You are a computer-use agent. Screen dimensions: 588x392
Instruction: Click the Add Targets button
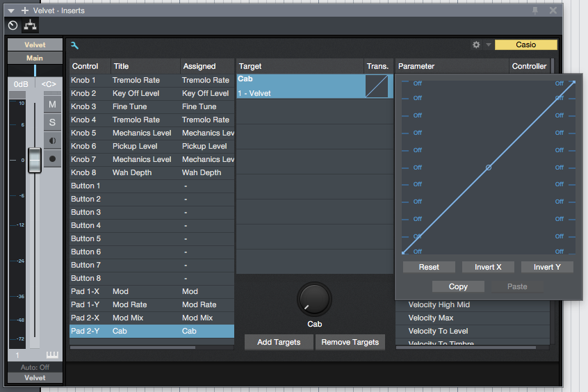click(279, 342)
